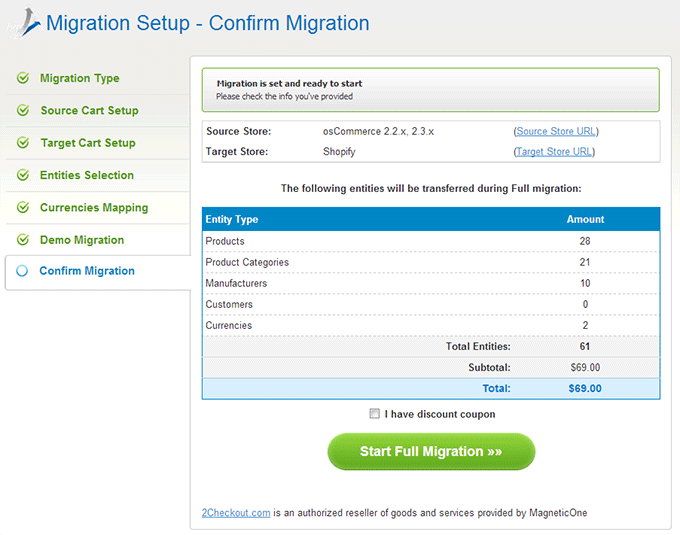
Task: Click the Migration Type green checkmark icon
Action: click(23, 78)
